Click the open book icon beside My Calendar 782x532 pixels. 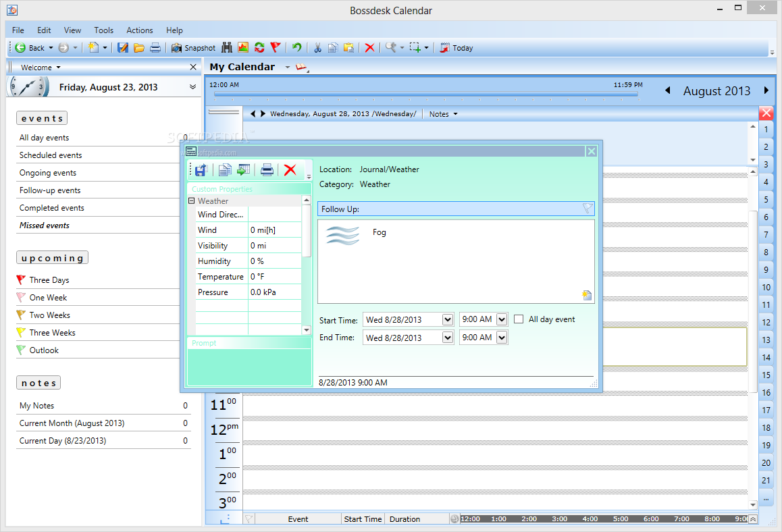(301, 67)
